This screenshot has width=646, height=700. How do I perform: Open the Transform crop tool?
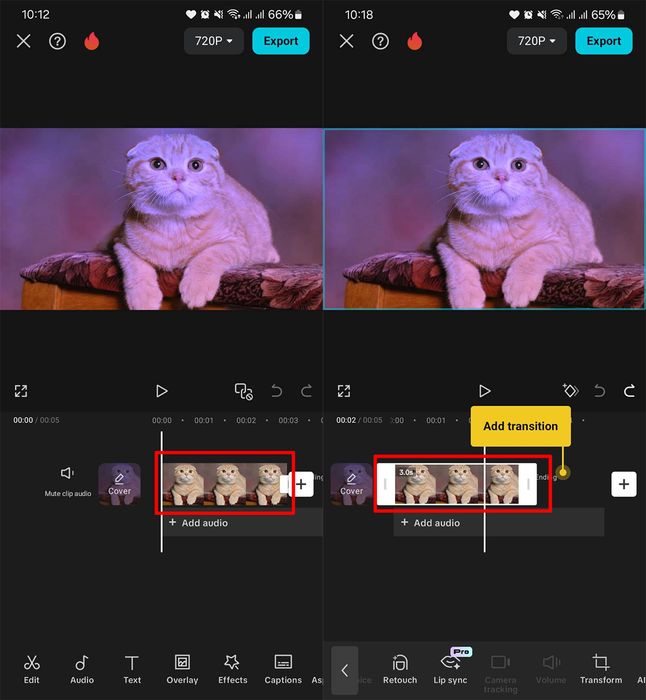click(x=601, y=669)
